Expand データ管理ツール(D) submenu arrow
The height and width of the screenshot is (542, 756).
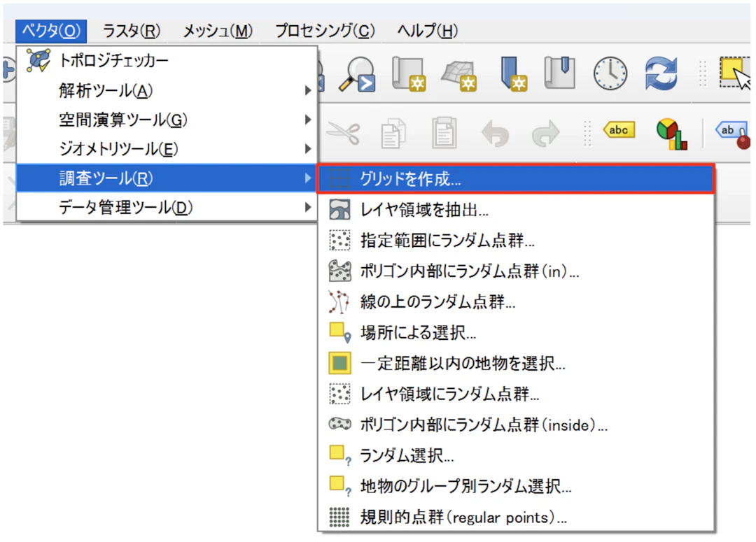(x=308, y=208)
